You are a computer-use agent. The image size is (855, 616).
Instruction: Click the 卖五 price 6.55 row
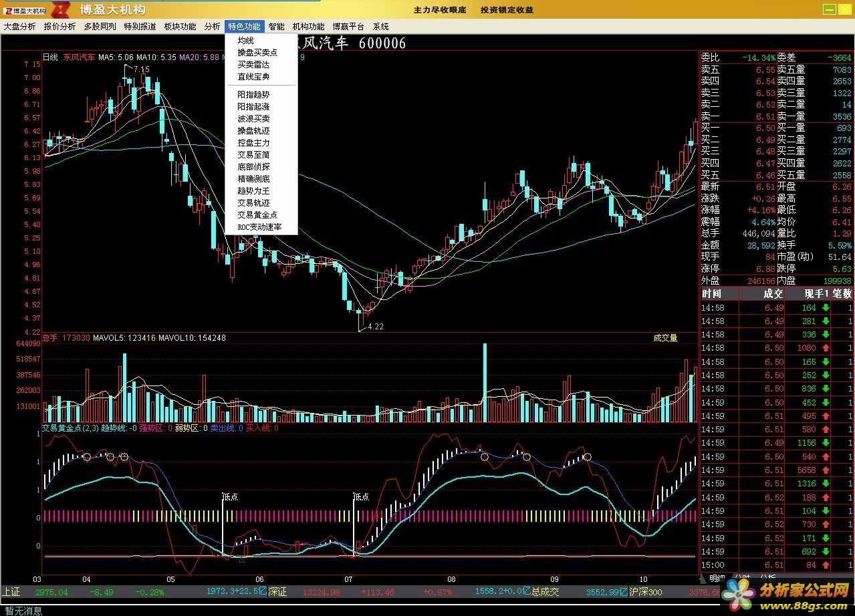click(776, 69)
